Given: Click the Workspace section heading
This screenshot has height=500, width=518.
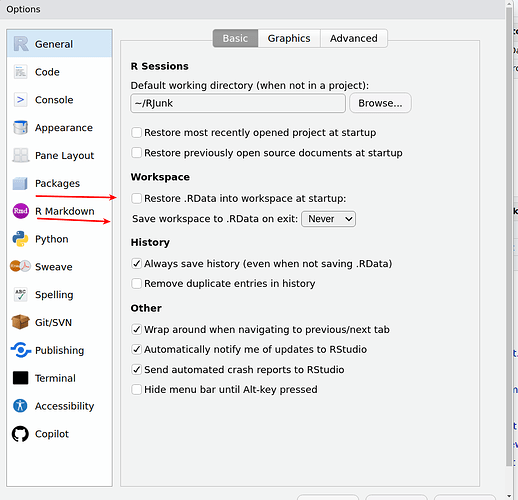Looking at the screenshot, I should click(160, 177).
